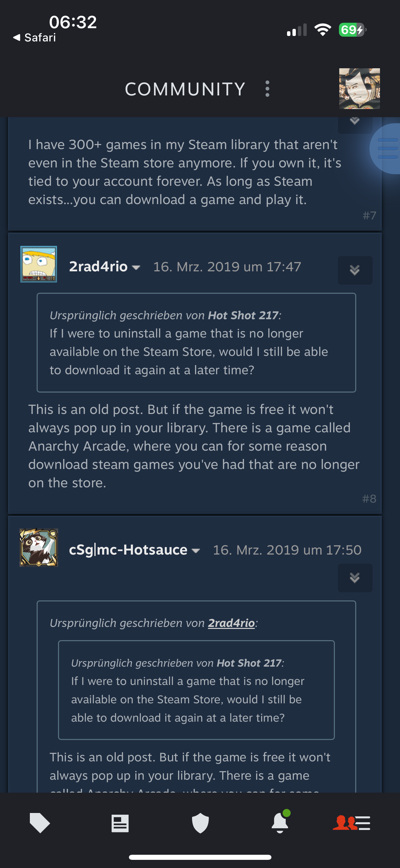Expand post options on 2rad4rio's post
Image resolution: width=400 pixels, height=868 pixels.
click(355, 270)
